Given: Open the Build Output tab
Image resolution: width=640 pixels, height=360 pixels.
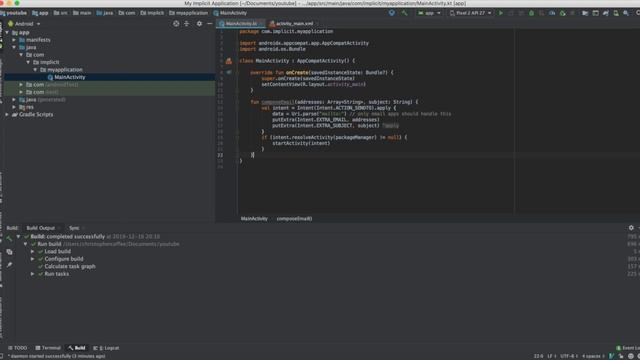Looking at the screenshot, I should (x=41, y=228).
